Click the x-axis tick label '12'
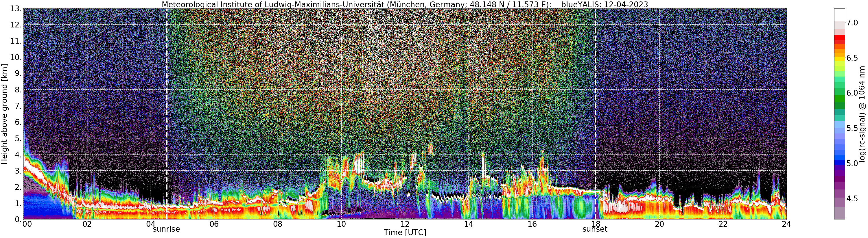 (405, 224)
